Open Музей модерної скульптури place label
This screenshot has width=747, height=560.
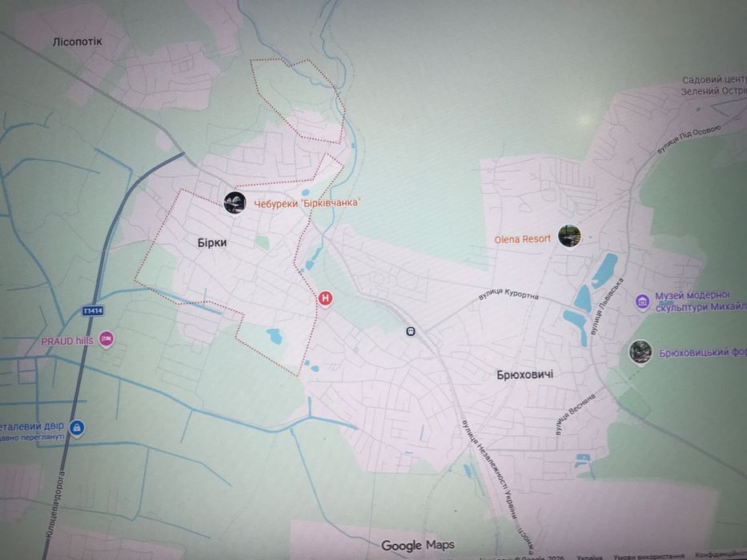(700, 302)
